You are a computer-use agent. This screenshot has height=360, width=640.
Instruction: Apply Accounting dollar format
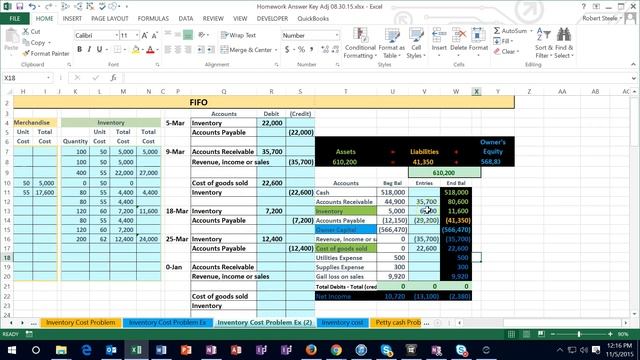click(x=287, y=50)
